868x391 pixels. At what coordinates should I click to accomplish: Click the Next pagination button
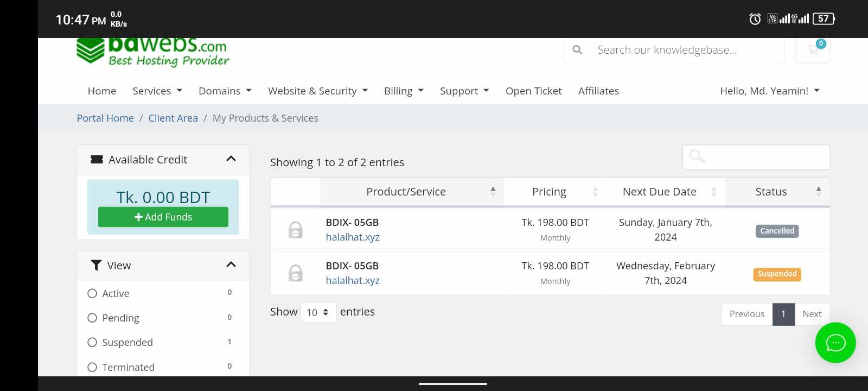click(x=812, y=314)
